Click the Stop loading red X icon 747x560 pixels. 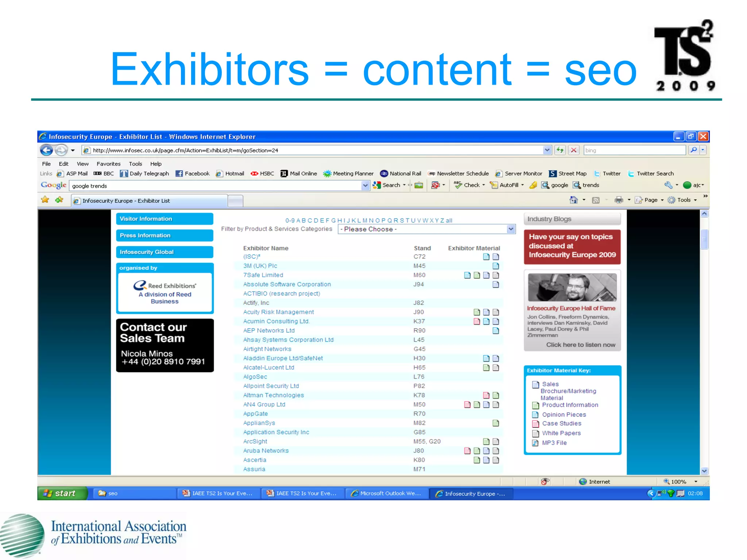pos(574,150)
